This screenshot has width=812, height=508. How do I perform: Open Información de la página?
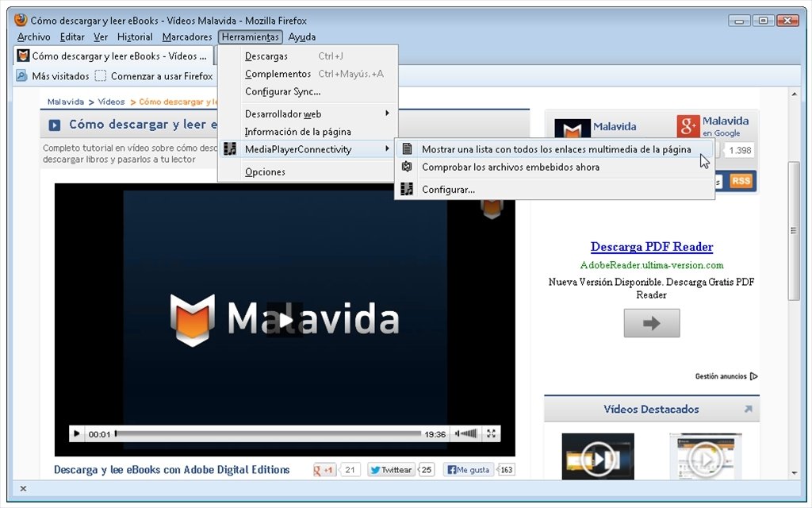308,131
